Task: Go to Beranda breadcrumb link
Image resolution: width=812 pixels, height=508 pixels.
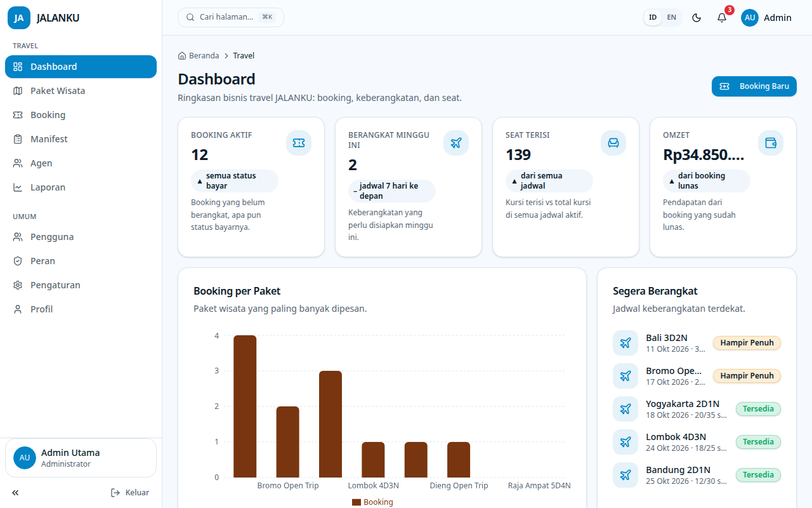Action: pyautogui.click(x=199, y=56)
